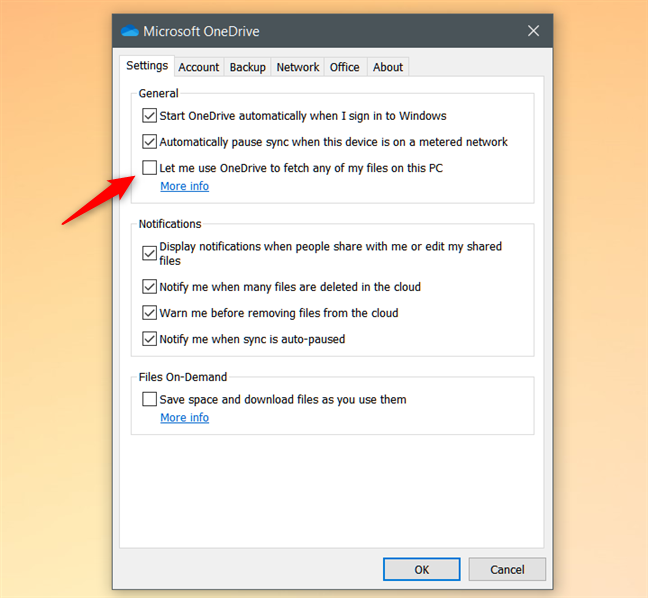The image size is (648, 598).
Task: Click the Microsoft OneDrive title text
Action: click(201, 31)
